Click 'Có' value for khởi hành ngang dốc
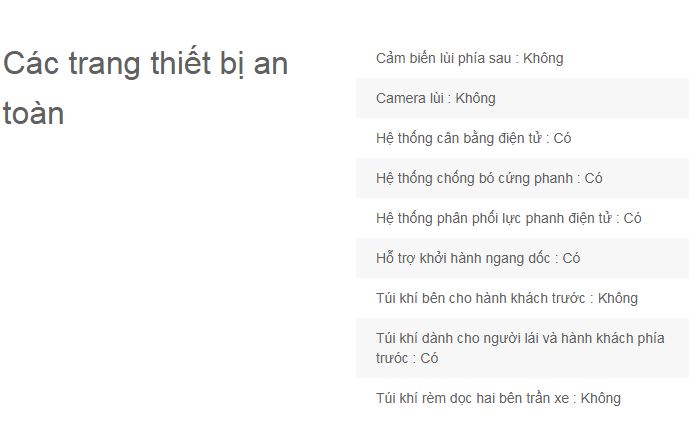Image resolution: width=689 pixels, height=435 pixels. 571,258
